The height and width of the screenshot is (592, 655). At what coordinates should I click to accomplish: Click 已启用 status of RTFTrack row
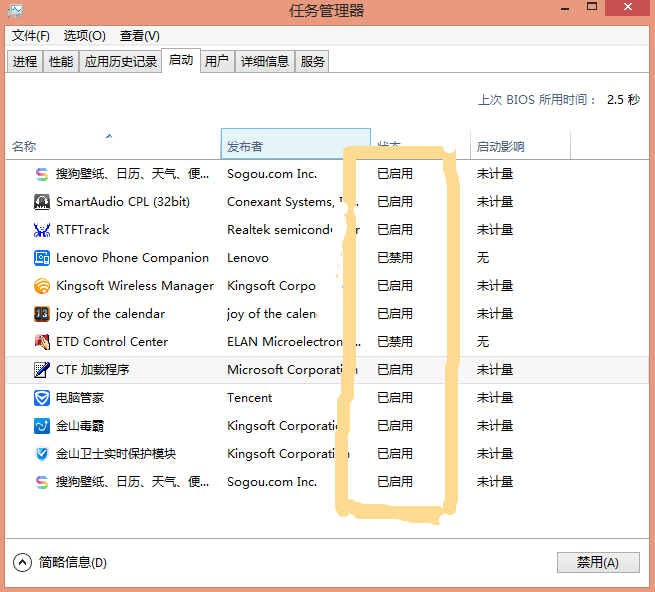[x=395, y=230]
